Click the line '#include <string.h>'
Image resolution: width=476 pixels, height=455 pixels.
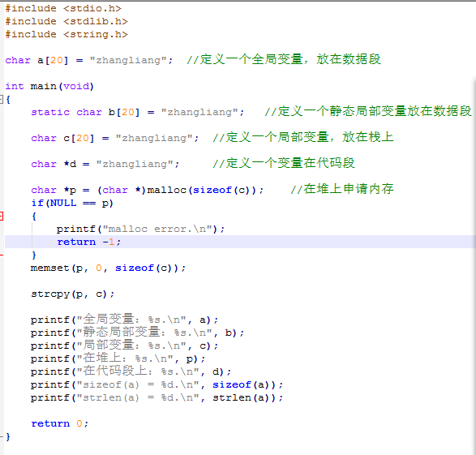pos(66,35)
